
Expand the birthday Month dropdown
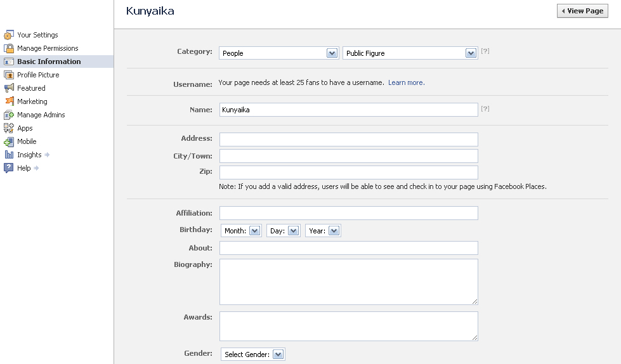point(241,231)
